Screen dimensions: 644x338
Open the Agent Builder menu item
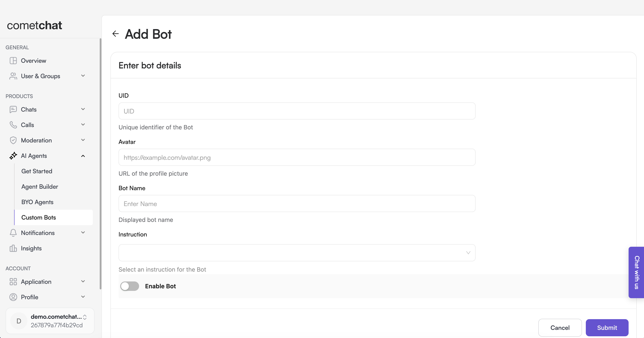tap(40, 187)
